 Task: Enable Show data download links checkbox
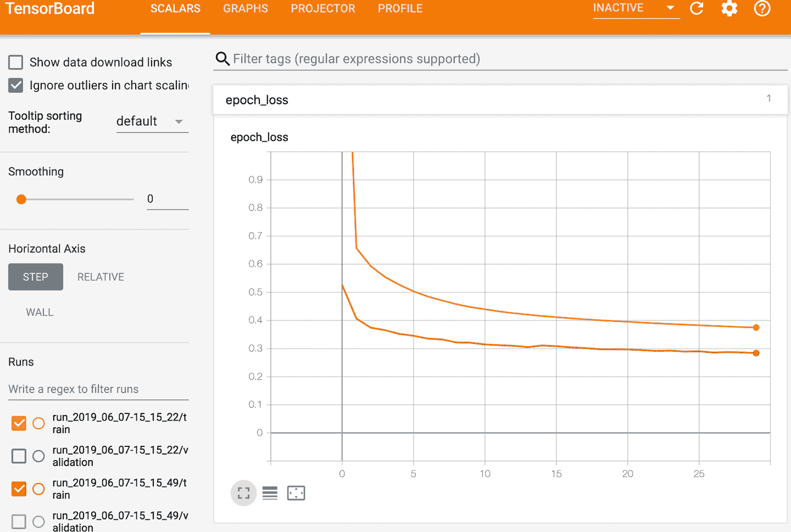16,63
